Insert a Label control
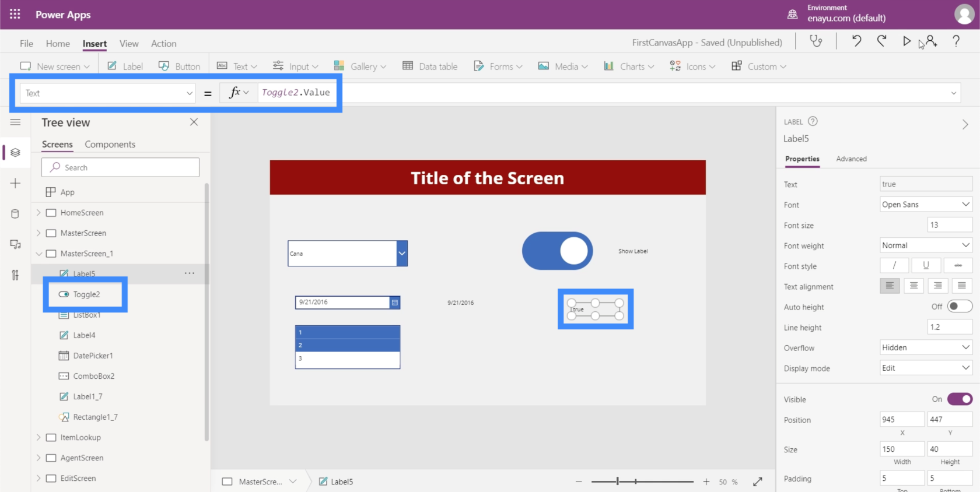Viewport: 980px width, 492px height. pos(125,66)
